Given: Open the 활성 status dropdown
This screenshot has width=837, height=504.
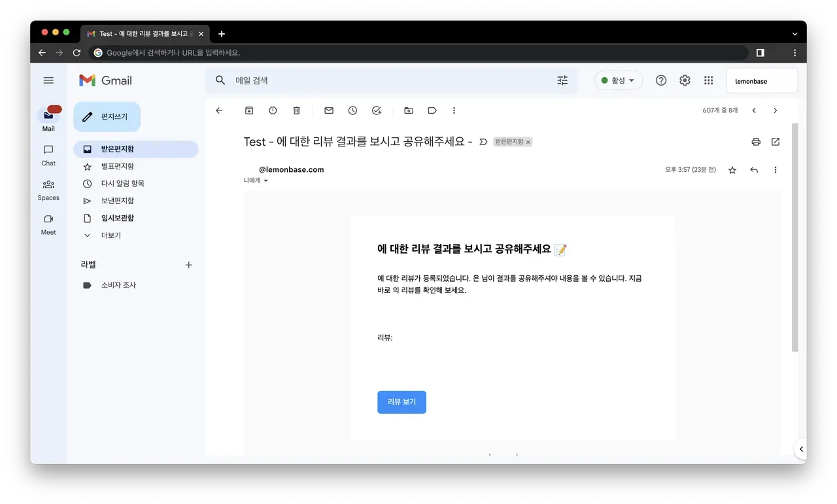Looking at the screenshot, I should tap(618, 80).
